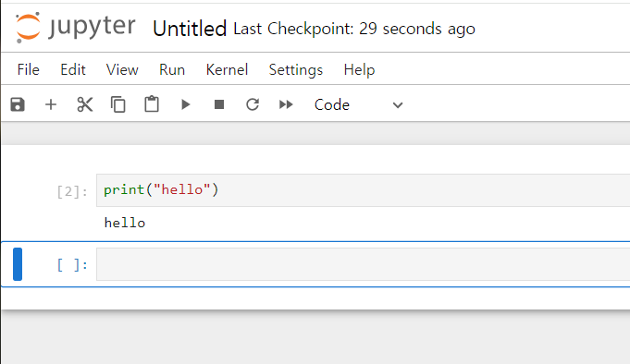Screen dimensions: 630x364
Task: Collapse the active cell using blue bar
Action: 18,264
